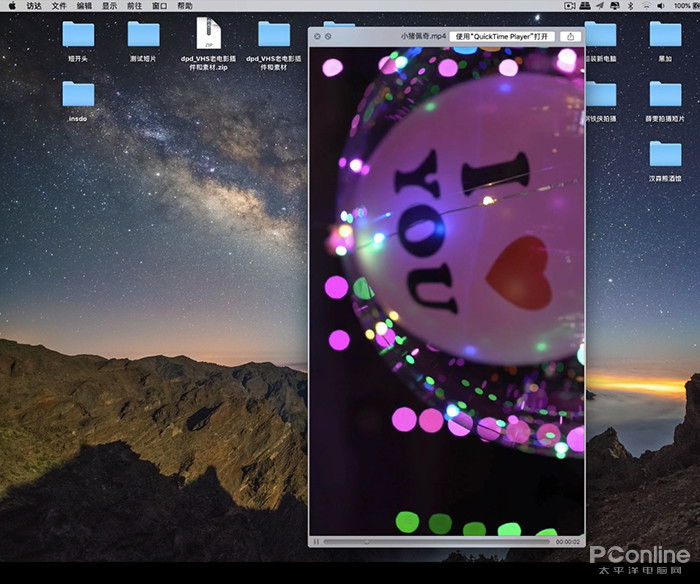
Task: Open the 帮助 menu
Action: pyautogui.click(x=185, y=6)
